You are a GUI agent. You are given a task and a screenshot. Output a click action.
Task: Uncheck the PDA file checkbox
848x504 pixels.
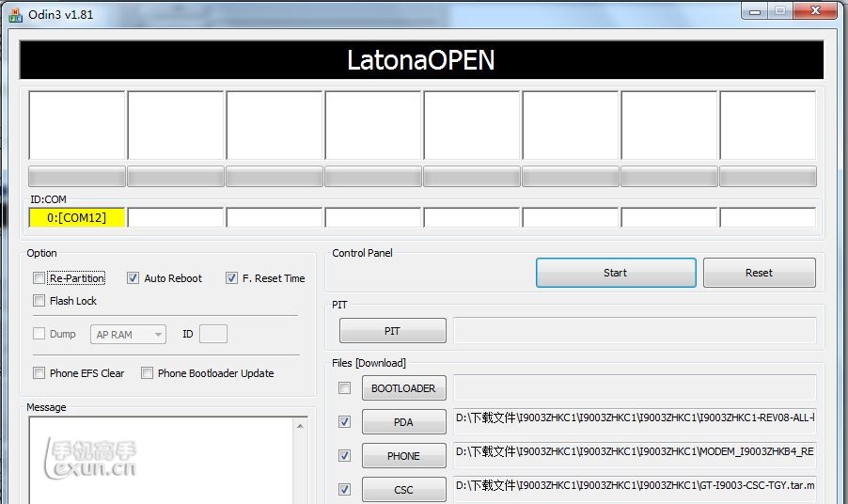[x=344, y=421]
